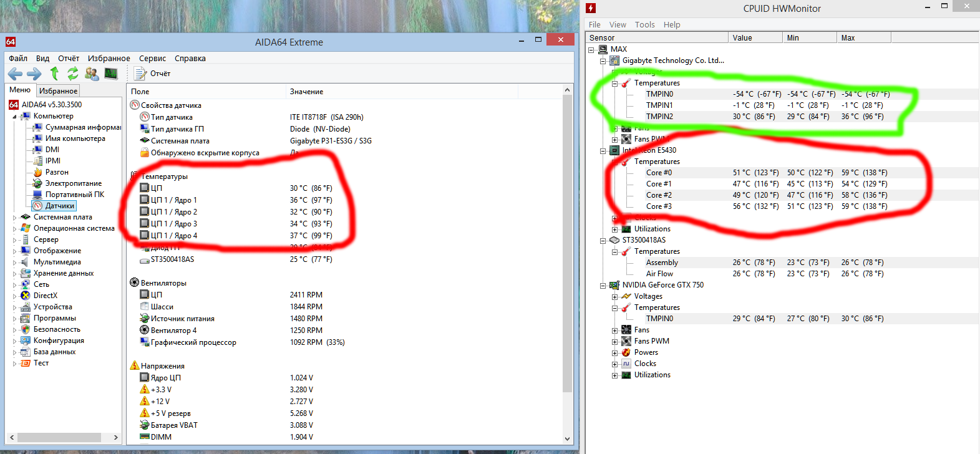Collapse the MAX root node in HWMonitor
This screenshot has width=980, height=454.
click(x=591, y=49)
